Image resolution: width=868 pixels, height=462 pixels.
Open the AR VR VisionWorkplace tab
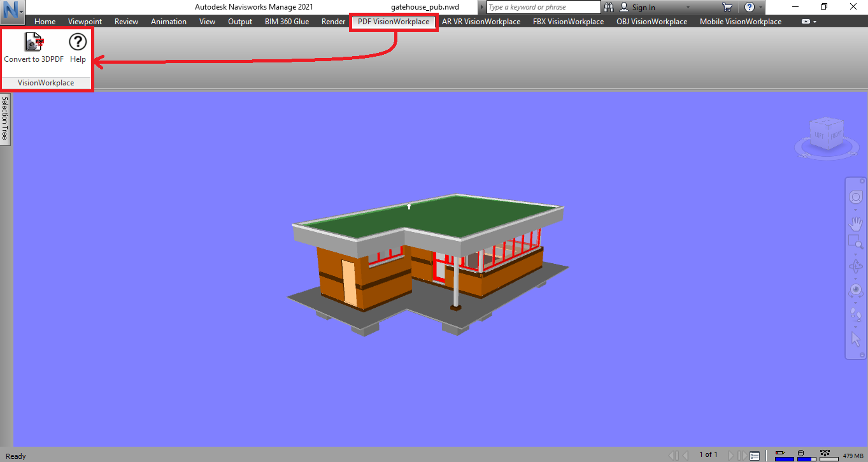pos(481,22)
